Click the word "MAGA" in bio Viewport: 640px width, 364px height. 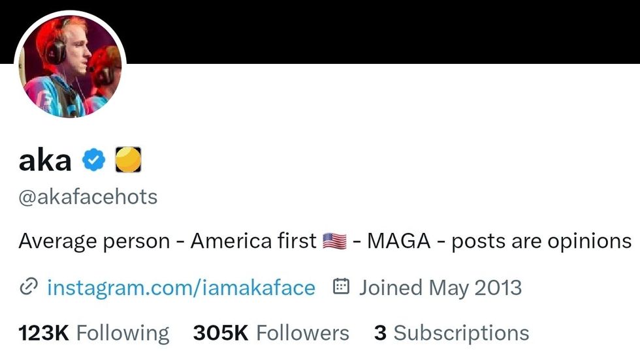398,241
